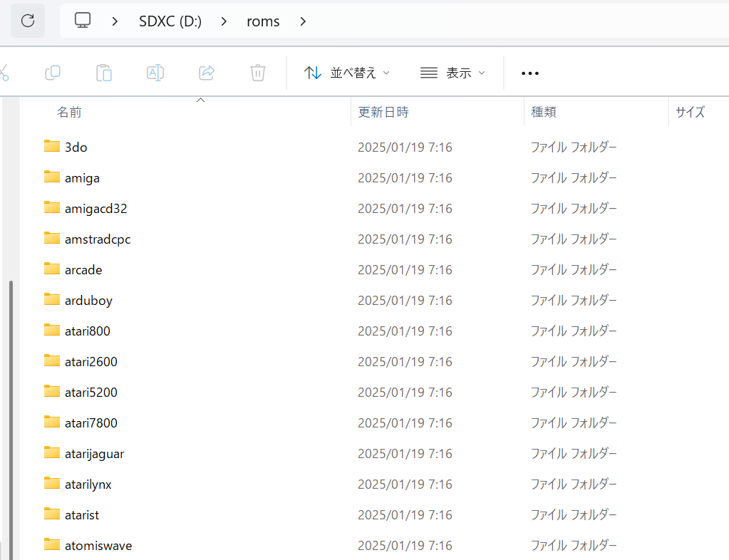Image resolution: width=729 pixels, height=560 pixels.
Task: Click the date in the arcade row
Action: tap(405, 270)
